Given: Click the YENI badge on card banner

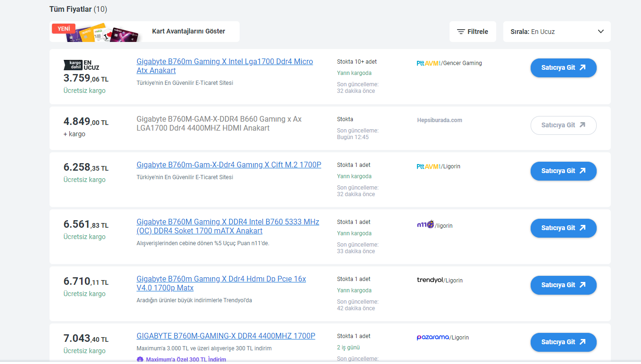Looking at the screenshot, I should click(x=64, y=29).
